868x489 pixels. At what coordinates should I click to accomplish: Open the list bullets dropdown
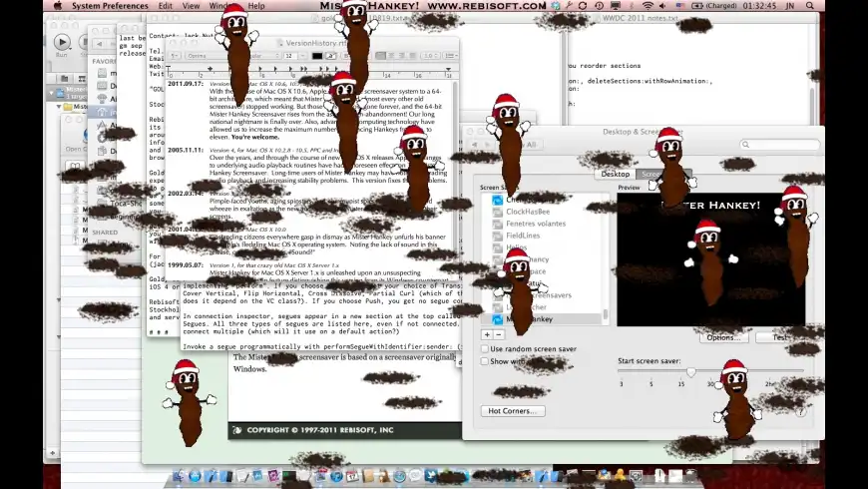tap(451, 55)
